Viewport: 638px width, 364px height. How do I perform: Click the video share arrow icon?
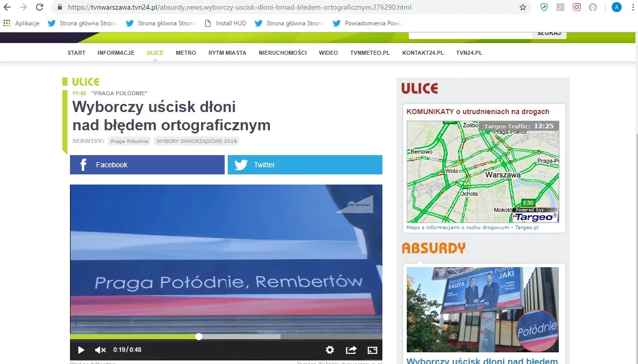pos(351,350)
